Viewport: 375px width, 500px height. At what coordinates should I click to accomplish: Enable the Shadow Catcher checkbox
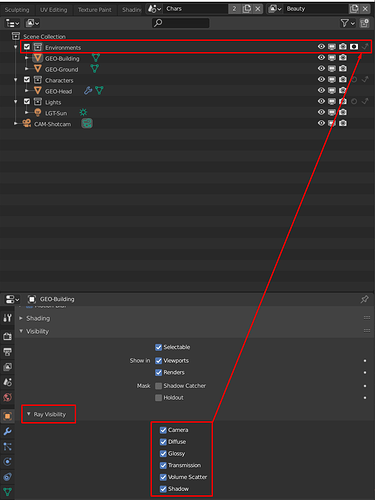click(159, 386)
